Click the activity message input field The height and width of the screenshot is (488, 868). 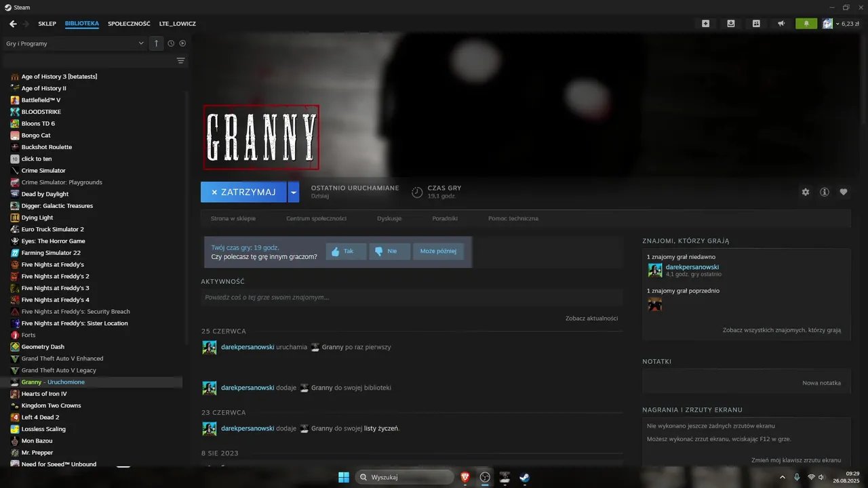point(412,298)
